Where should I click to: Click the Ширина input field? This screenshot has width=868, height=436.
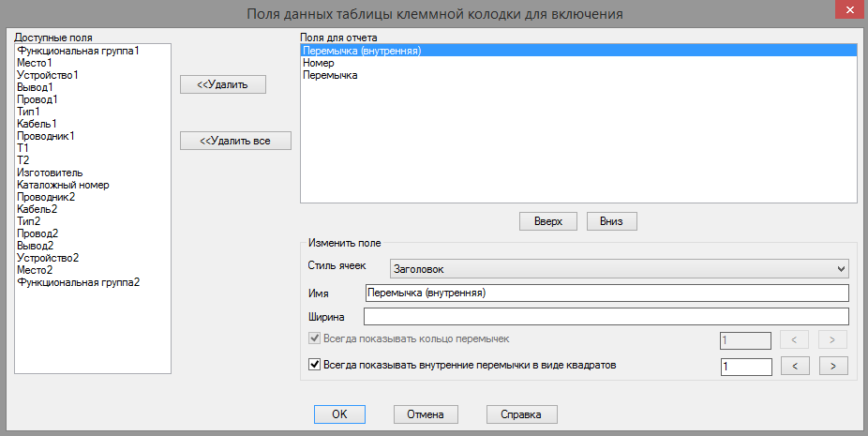pyautogui.click(x=606, y=316)
